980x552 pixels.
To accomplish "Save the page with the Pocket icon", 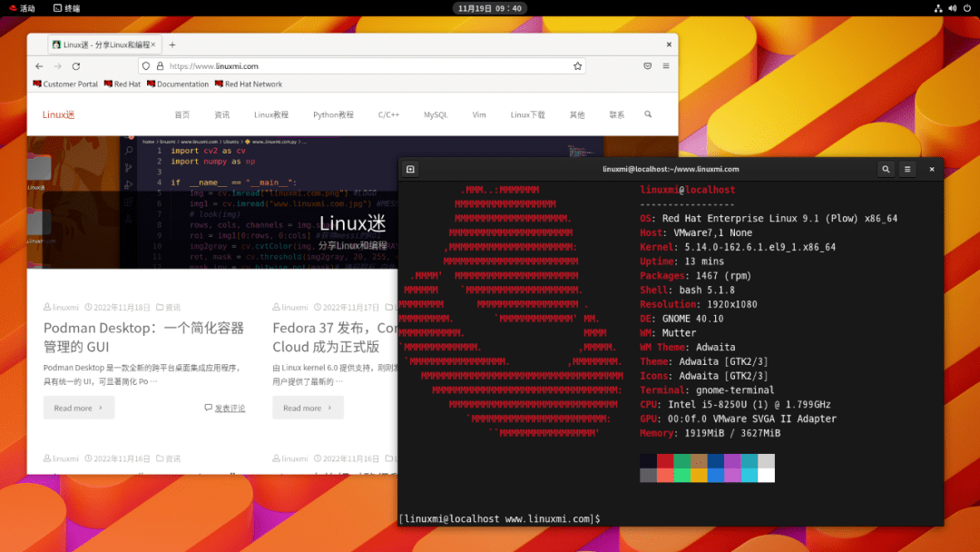I will 647,65.
